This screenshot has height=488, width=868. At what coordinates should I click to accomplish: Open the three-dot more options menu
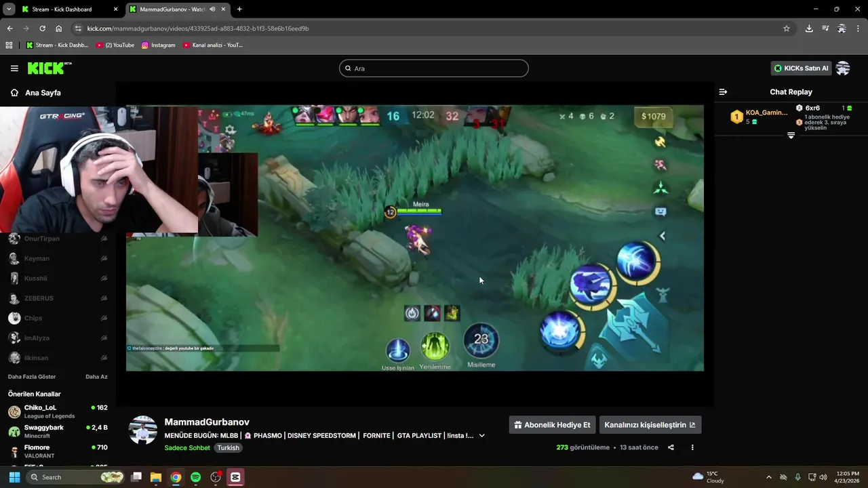[692, 447]
